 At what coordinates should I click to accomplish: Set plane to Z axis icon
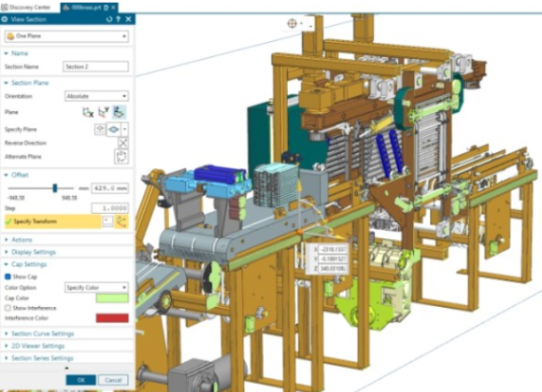(x=119, y=112)
